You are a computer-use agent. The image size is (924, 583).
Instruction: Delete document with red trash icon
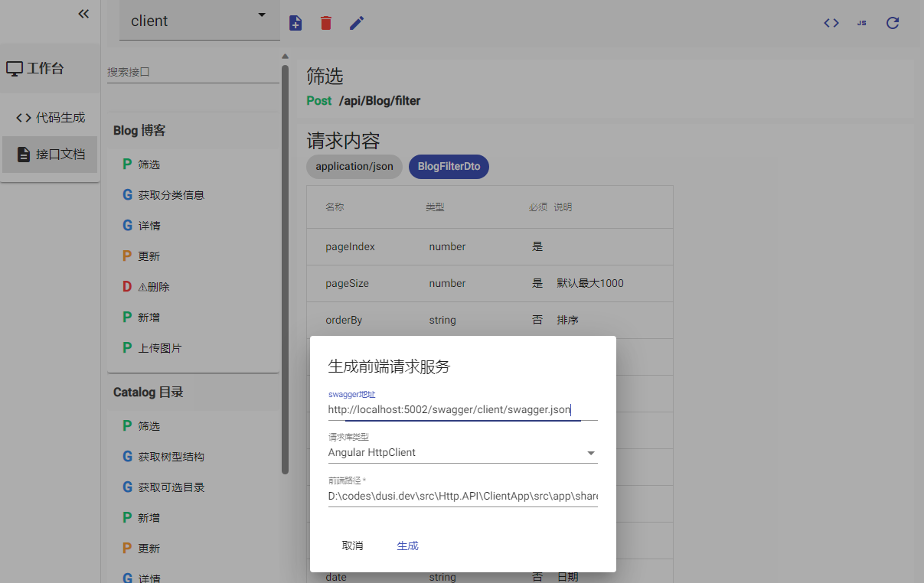(326, 23)
